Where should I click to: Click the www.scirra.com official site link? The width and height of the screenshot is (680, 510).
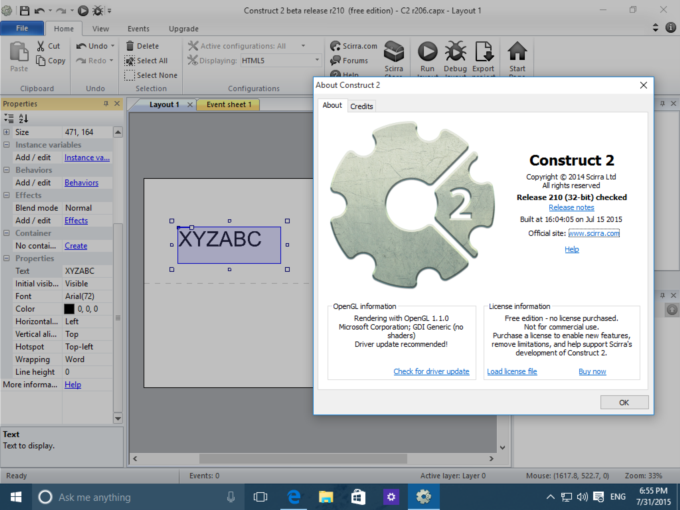[594, 233]
